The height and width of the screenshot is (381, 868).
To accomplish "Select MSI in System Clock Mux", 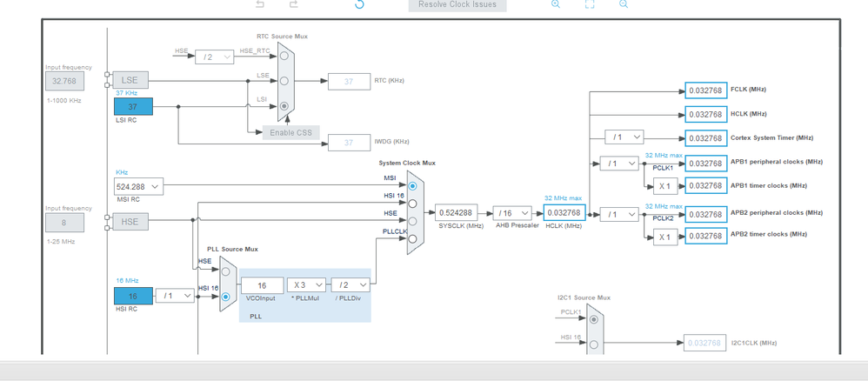I will (x=412, y=186).
